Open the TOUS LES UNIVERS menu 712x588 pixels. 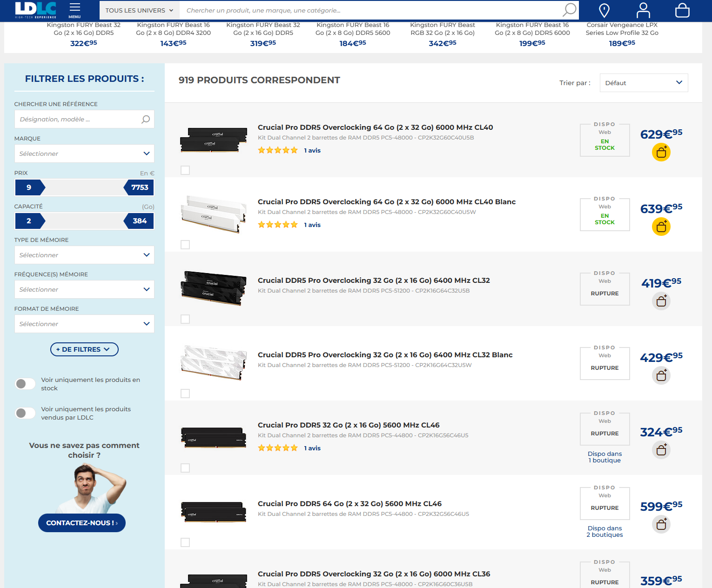tap(139, 10)
